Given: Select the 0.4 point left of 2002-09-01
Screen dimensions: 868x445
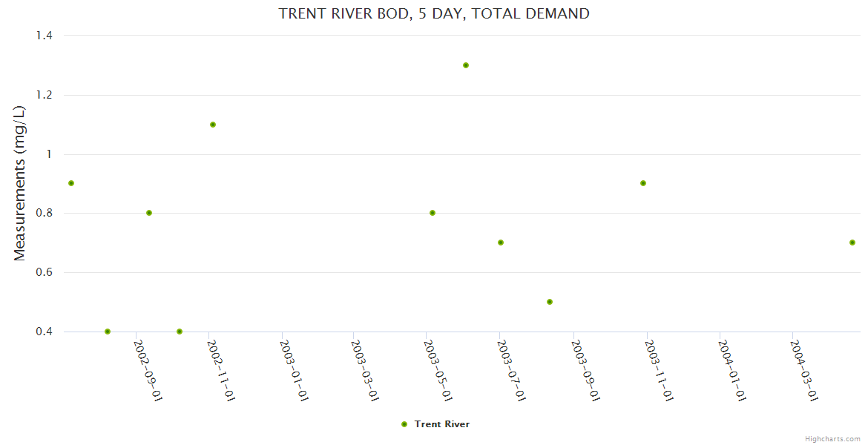Looking at the screenshot, I should click(108, 332).
